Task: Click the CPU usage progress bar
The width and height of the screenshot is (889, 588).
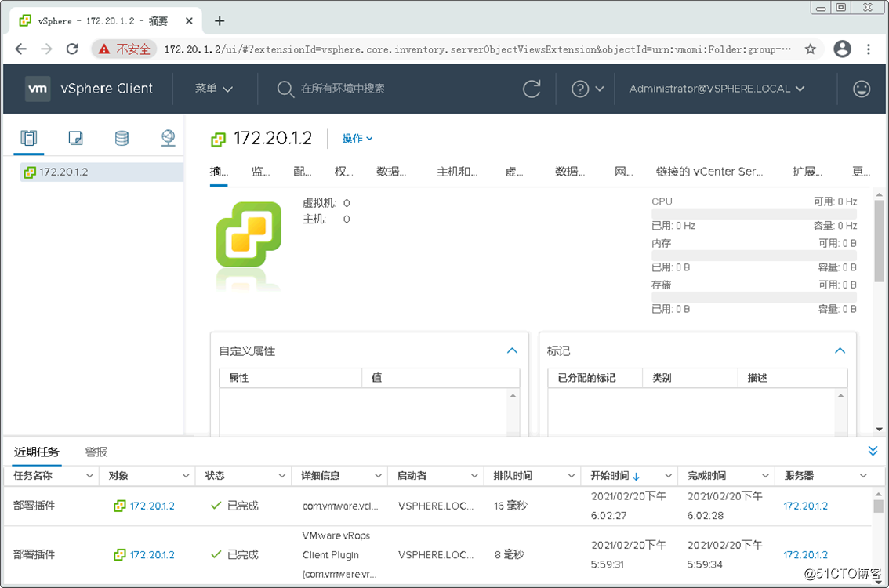Action: point(753,214)
